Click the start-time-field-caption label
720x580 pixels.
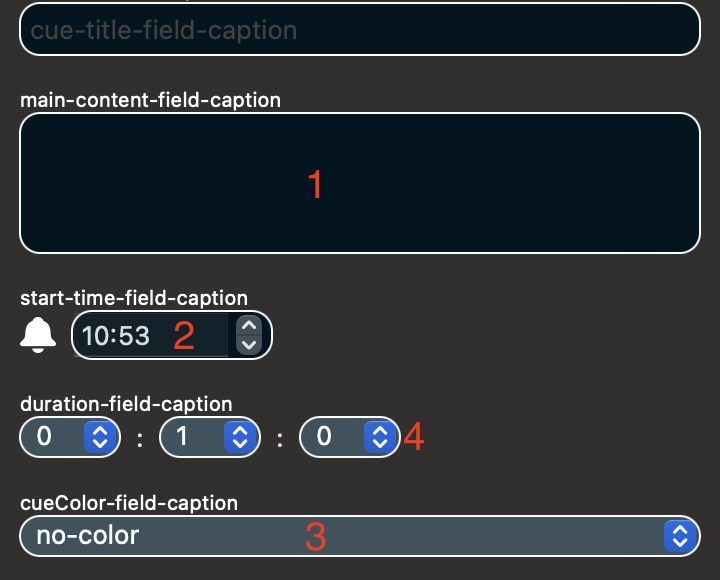[x=134, y=297]
